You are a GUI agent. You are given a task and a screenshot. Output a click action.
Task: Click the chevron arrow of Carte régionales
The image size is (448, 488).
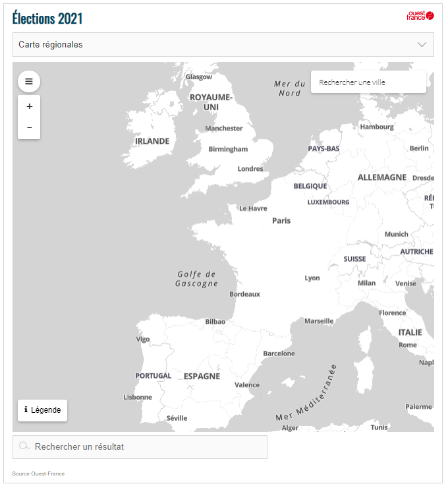(422, 44)
